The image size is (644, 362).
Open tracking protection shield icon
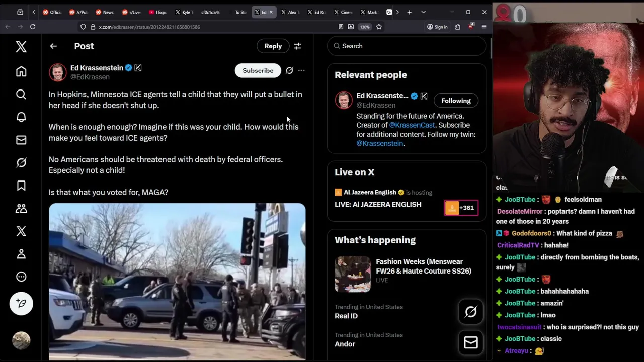point(83,27)
